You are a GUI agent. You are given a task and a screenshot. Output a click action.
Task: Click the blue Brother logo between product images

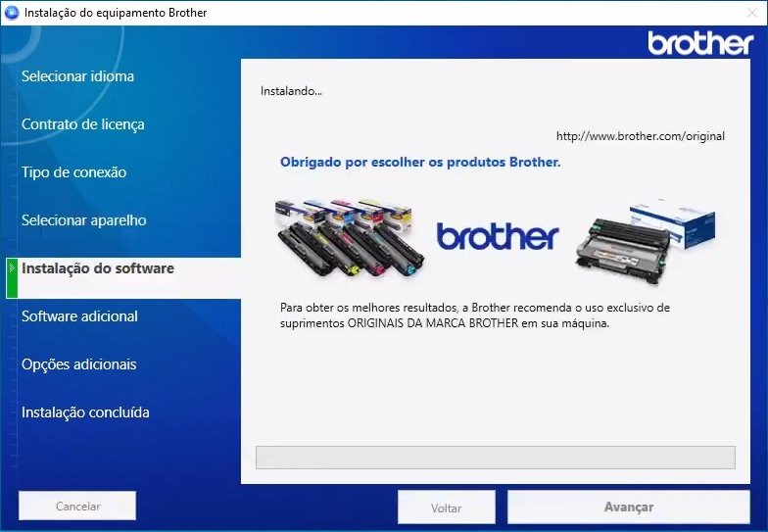tap(498, 237)
